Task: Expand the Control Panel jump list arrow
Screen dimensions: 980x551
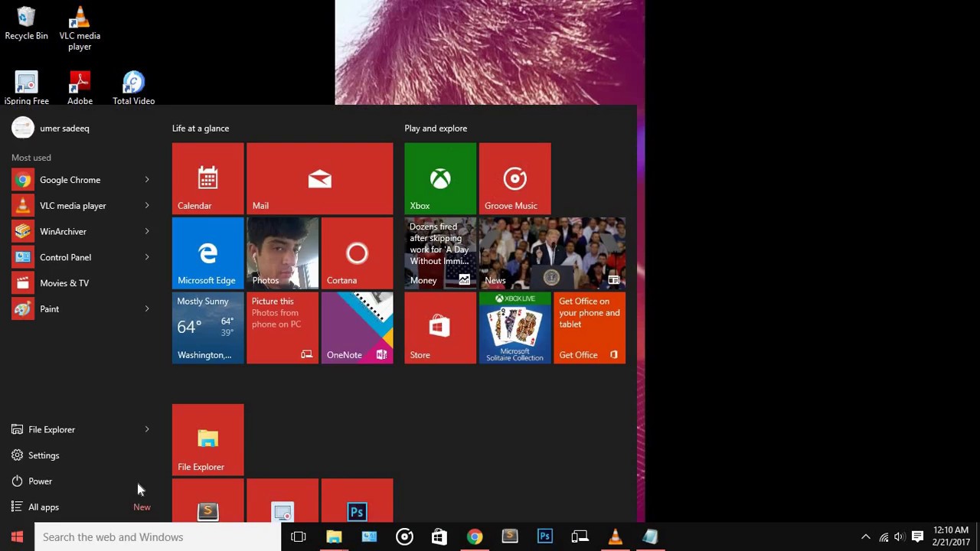Action: (147, 257)
